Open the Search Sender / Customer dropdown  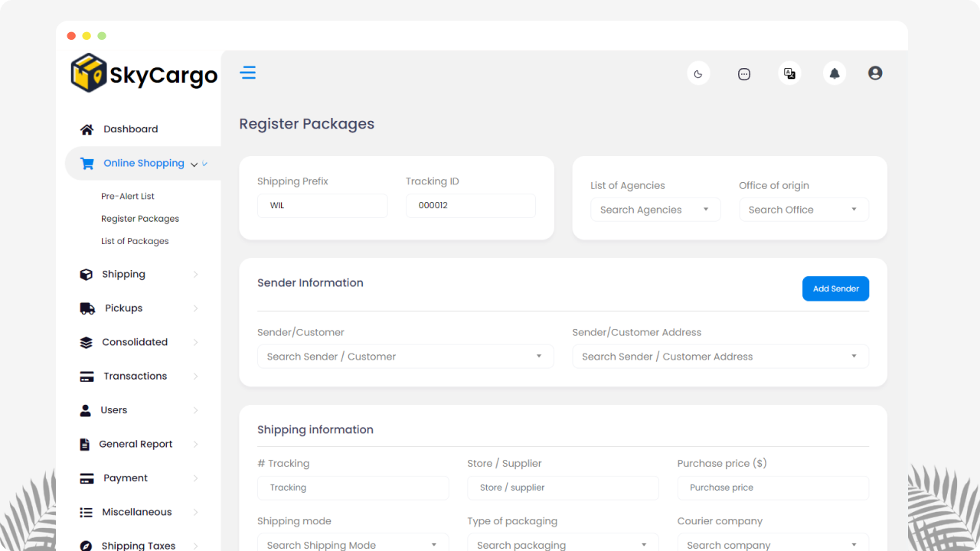tap(405, 357)
